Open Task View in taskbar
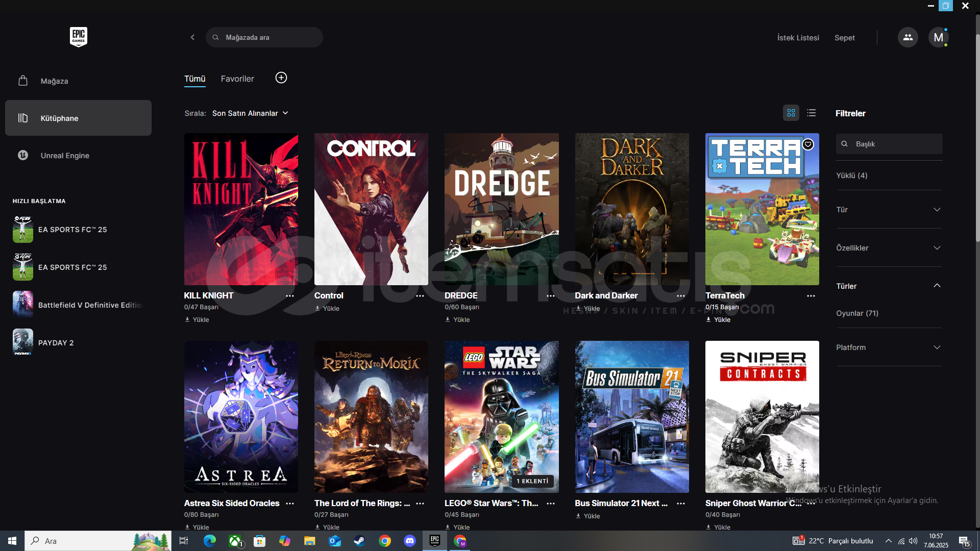This screenshot has width=980, height=551. pos(184,541)
